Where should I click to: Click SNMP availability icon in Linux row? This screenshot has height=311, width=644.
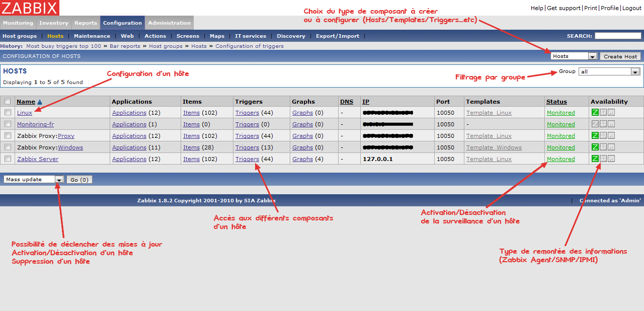pyautogui.click(x=603, y=113)
